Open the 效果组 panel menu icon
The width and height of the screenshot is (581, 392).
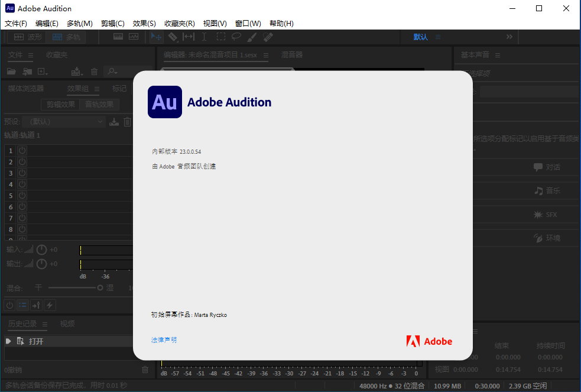point(97,89)
